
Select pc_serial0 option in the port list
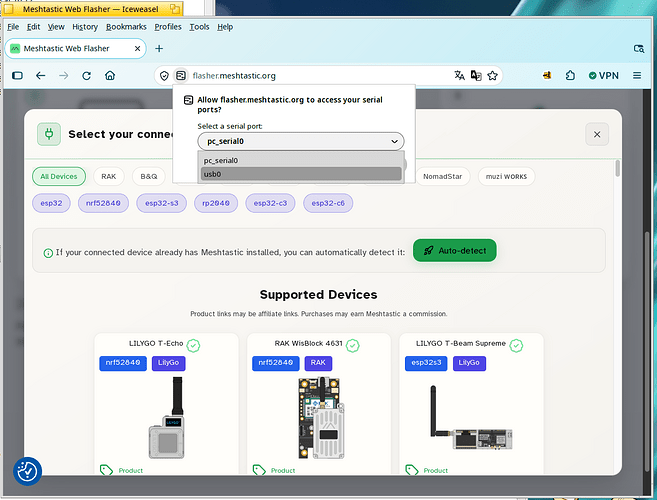click(x=301, y=161)
